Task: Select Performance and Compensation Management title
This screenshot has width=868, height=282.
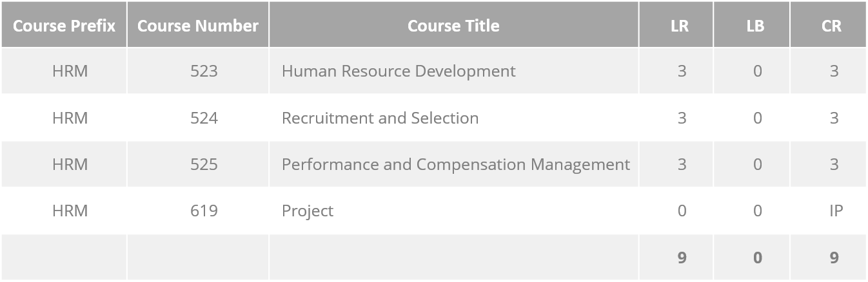Action: pyautogui.click(x=456, y=165)
